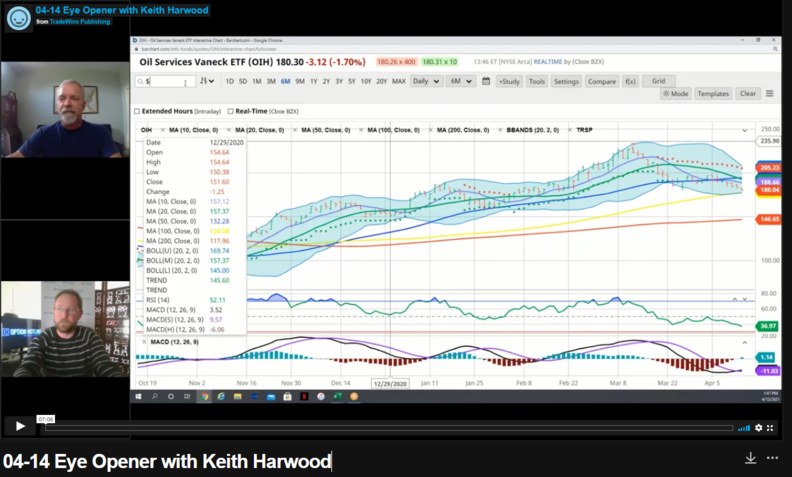Select the 5Y time range
Viewport: 792px width, 477px height.
[x=352, y=81]
